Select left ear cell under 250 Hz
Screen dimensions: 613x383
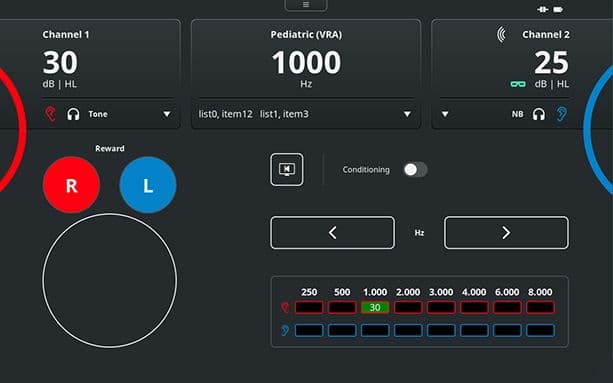point(309,330)
